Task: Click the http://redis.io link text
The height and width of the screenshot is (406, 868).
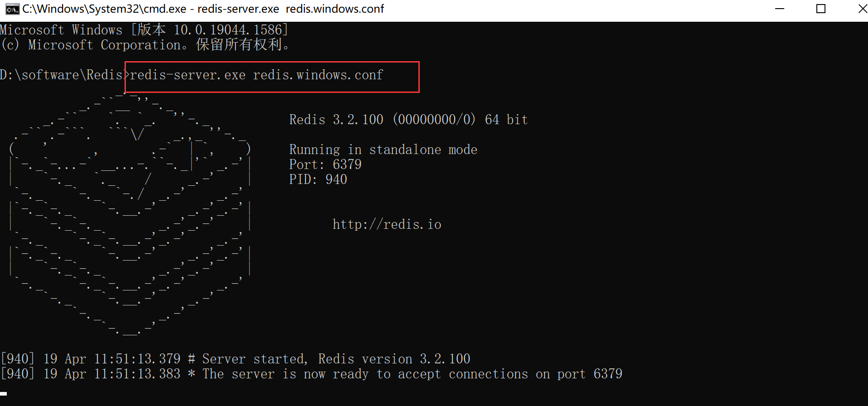Action: [x=387, y=224]
